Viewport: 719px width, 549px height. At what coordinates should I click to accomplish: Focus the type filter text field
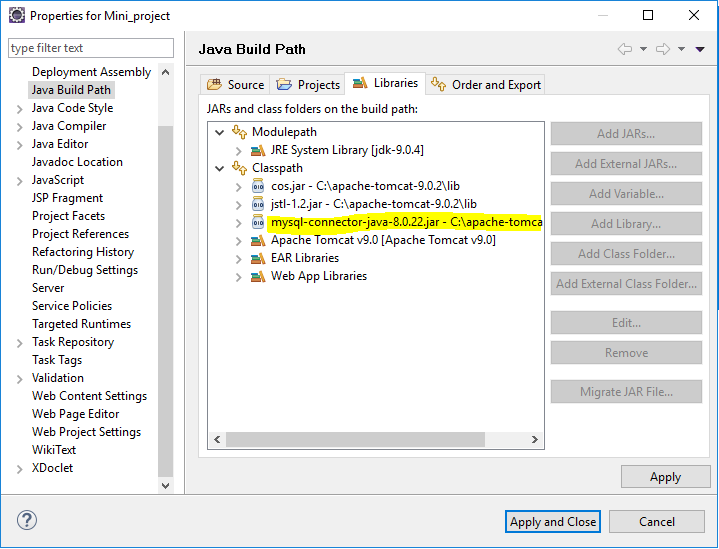[x=91, y=48]
